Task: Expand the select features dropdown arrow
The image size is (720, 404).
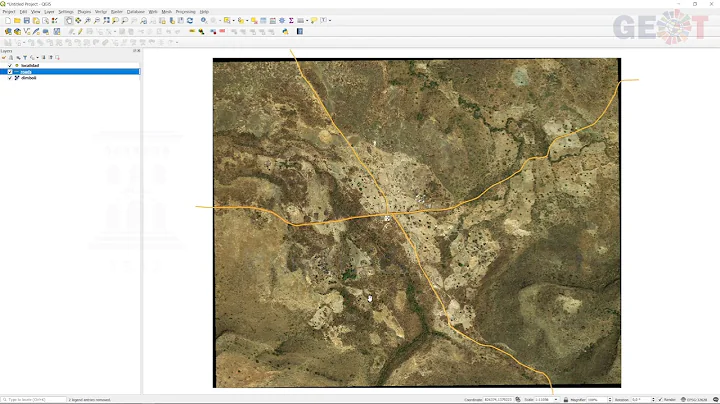Action: tap(233, 21)
